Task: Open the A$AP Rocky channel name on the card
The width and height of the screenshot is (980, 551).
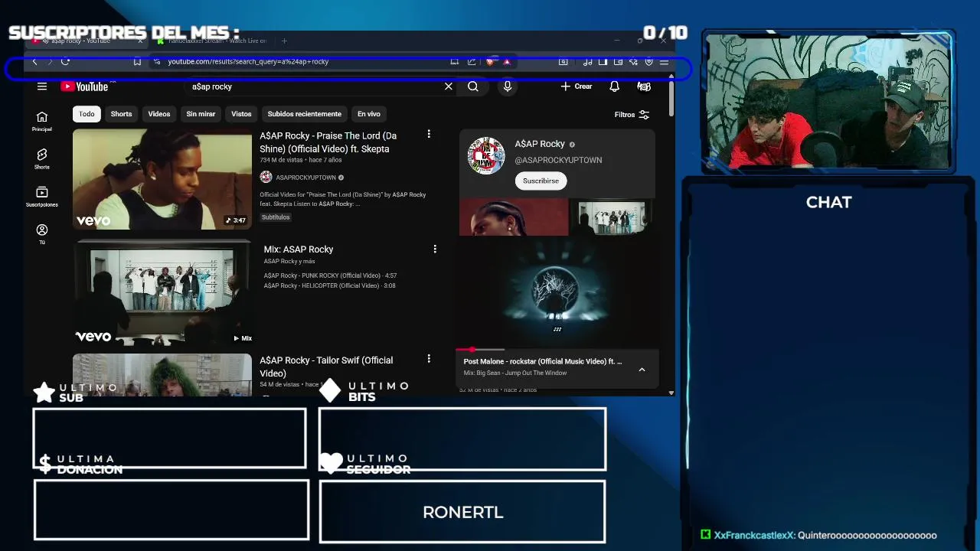Action: tap(540, 144)
